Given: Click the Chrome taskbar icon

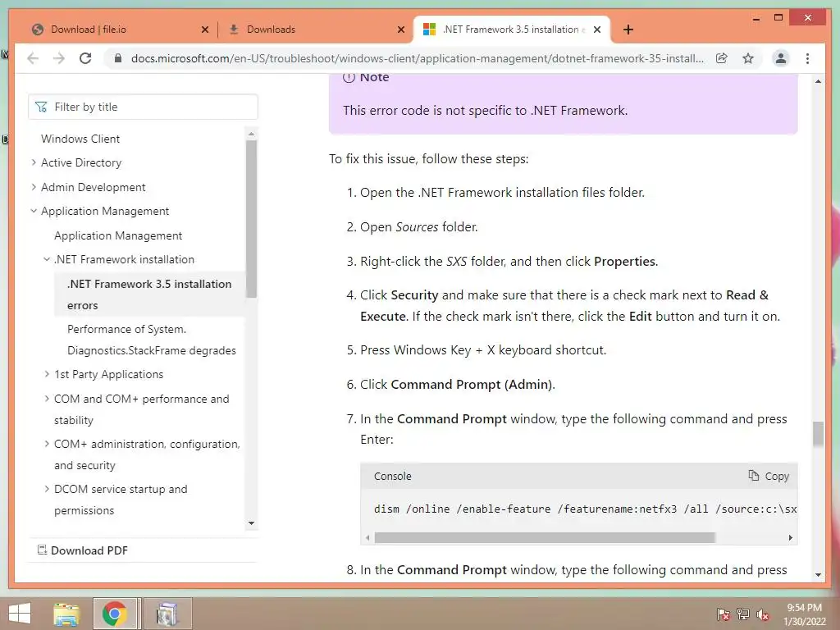Looking at the screenshot, I should pos(114,614).
